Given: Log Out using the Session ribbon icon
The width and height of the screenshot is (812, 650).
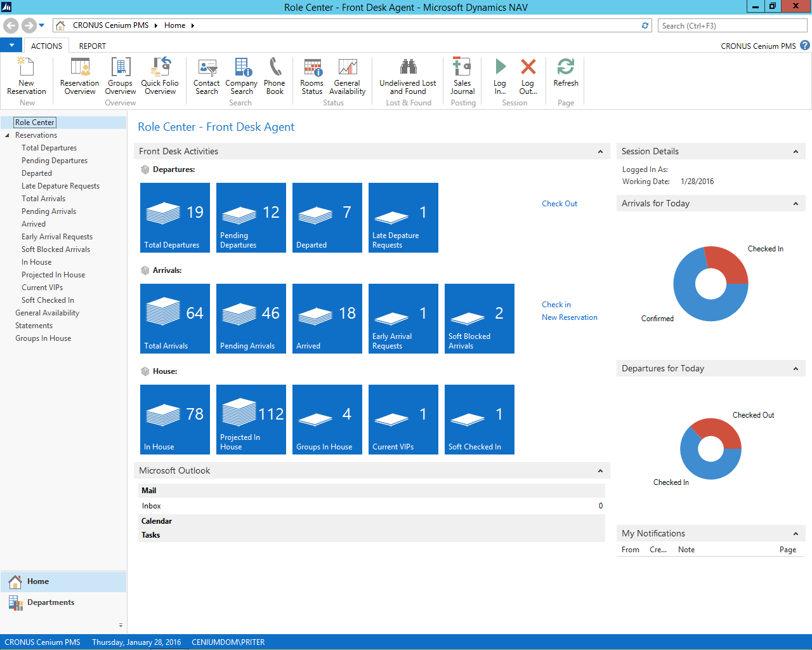Looking at the screenshot, I should (x=527, y=76).
